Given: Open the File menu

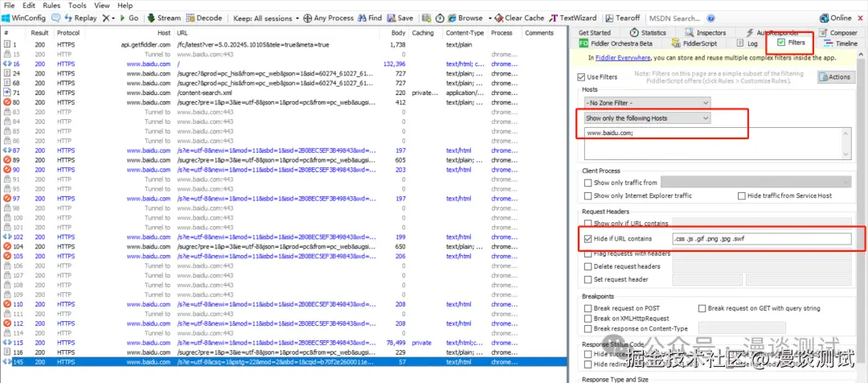Looking at the screenshot, I should (x=10, y=6).
